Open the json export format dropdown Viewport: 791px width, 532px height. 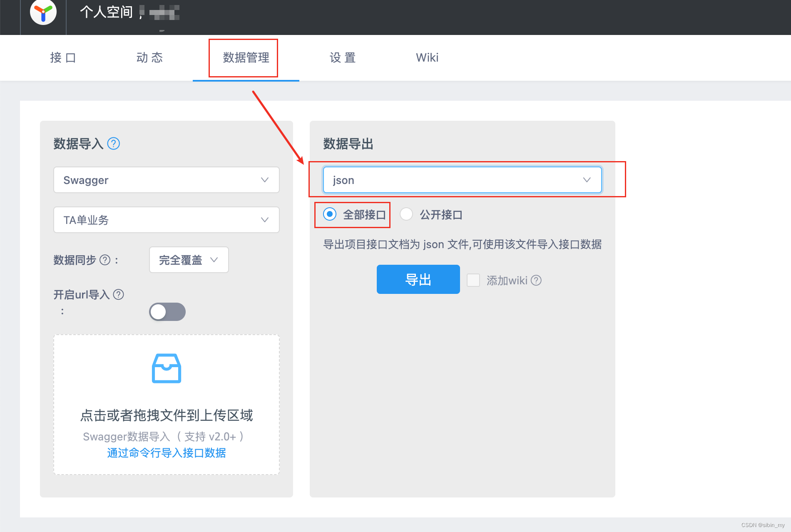point(462,180)
